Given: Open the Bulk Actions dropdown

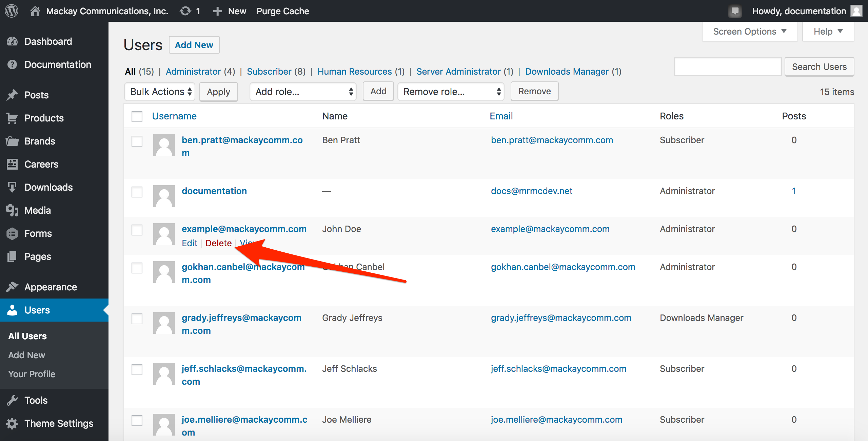Looking at the screenshot, I should pos(160,92).
